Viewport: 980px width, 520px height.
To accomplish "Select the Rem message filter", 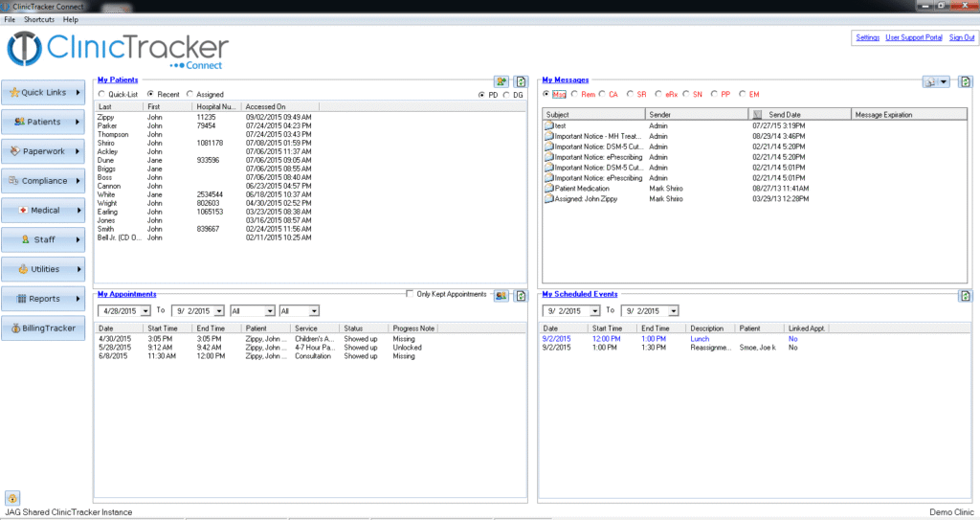I will [x=574, y=94].
